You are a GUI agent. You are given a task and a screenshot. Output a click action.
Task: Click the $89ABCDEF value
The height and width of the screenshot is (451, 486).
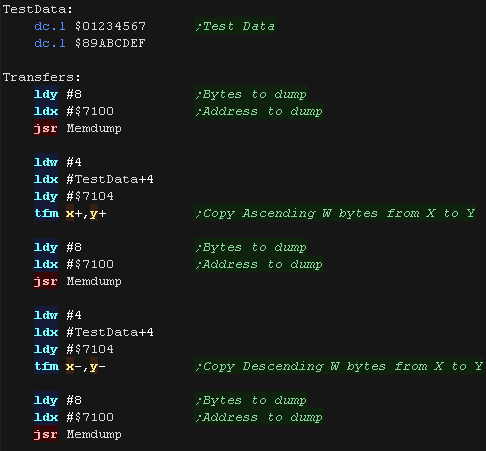(110, 43)
